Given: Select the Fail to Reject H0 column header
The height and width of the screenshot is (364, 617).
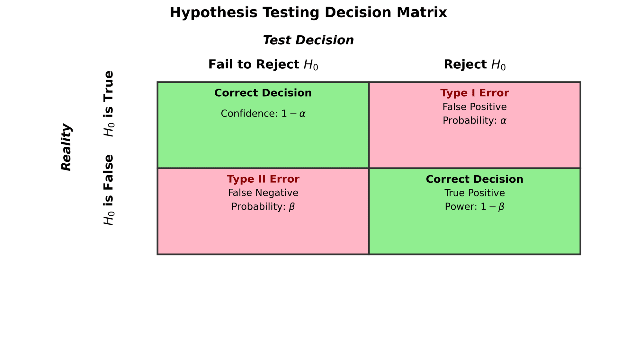Looking at the screenshot, I should [263, 65].
